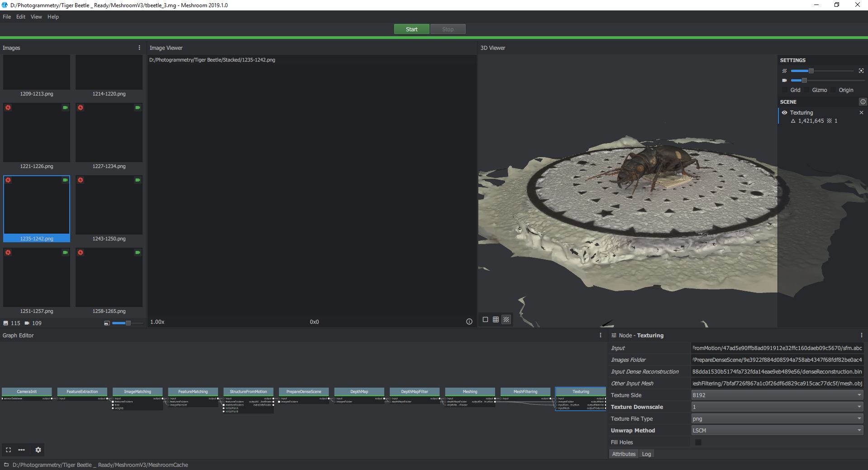The height and width of the screenshot is (470, 868).
Task: Open the Unwrap Method dropdown
Action: (776, 431)
